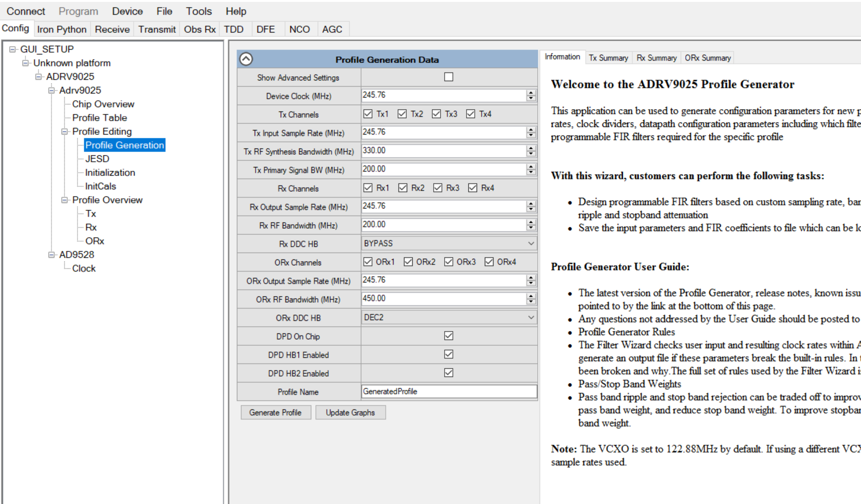Click the Profile Name text field

tap(449, 391)
